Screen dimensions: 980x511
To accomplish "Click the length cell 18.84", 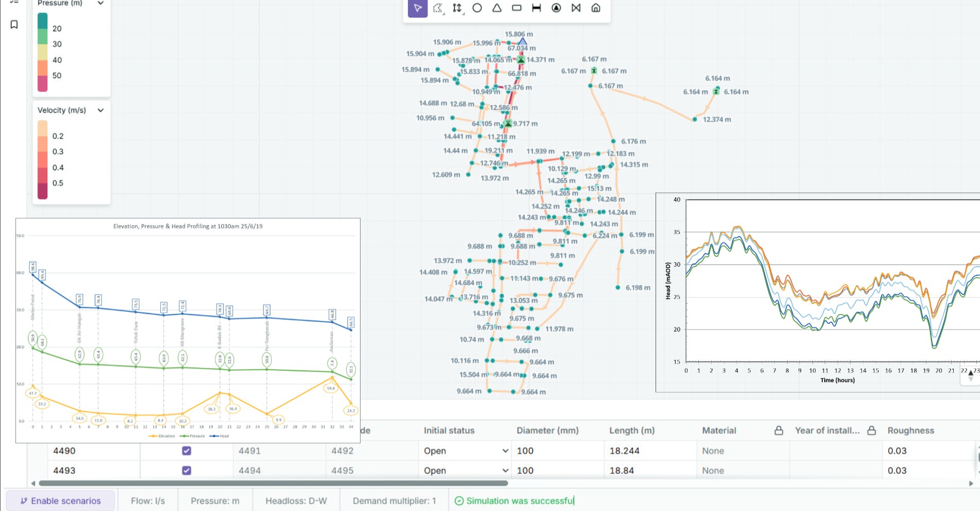I will point(650,470).
